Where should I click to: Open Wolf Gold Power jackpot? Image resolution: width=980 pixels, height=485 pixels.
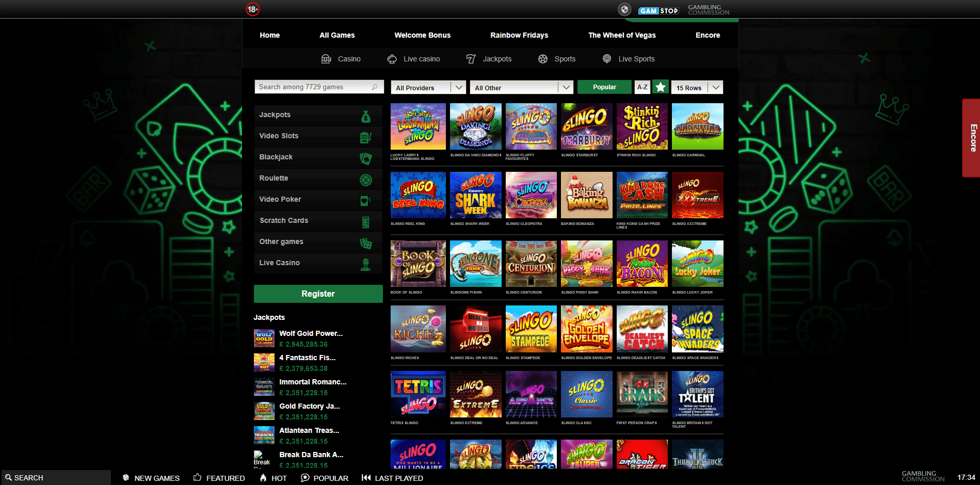pyautogui.click(x=299, y=338)
